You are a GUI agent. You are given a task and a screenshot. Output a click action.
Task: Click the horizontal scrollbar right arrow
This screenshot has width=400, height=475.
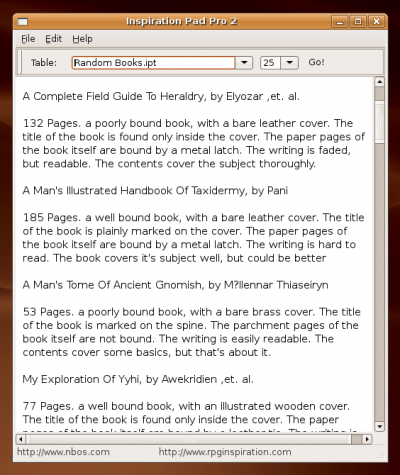tap(367, 439)
